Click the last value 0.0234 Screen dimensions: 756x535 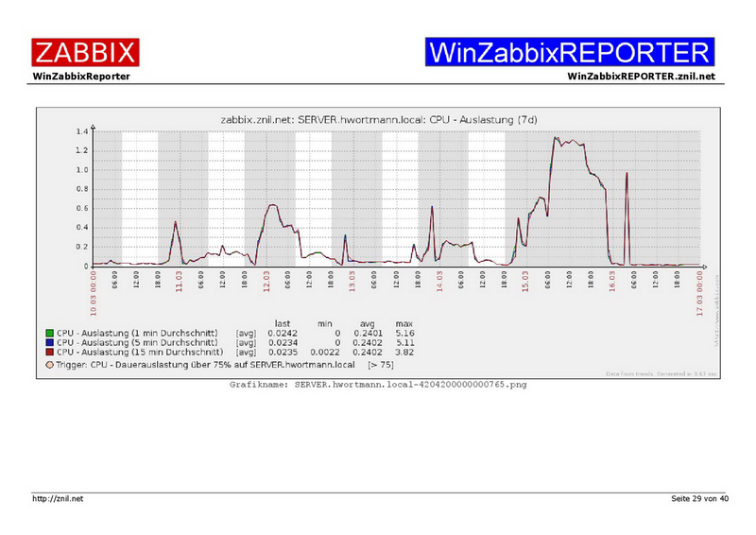(283, 343)
